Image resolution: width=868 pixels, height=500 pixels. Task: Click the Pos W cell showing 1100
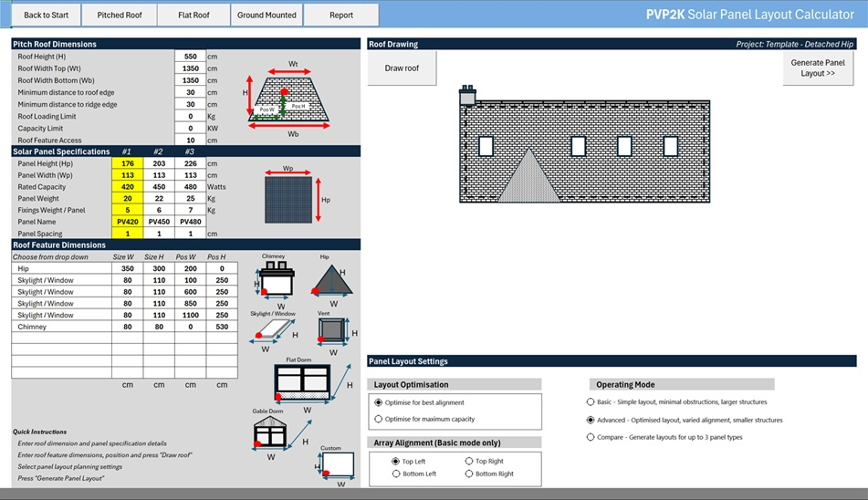click(191, 315)
